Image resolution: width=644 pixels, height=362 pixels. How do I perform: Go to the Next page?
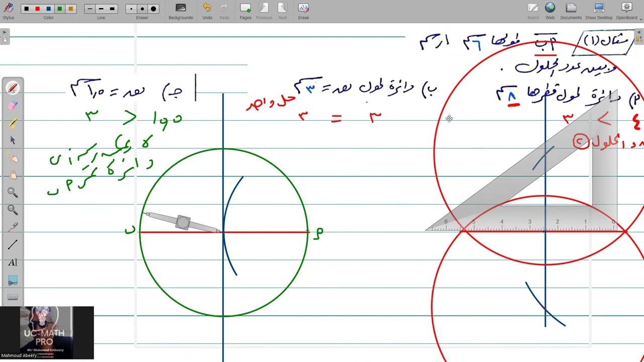282,11
